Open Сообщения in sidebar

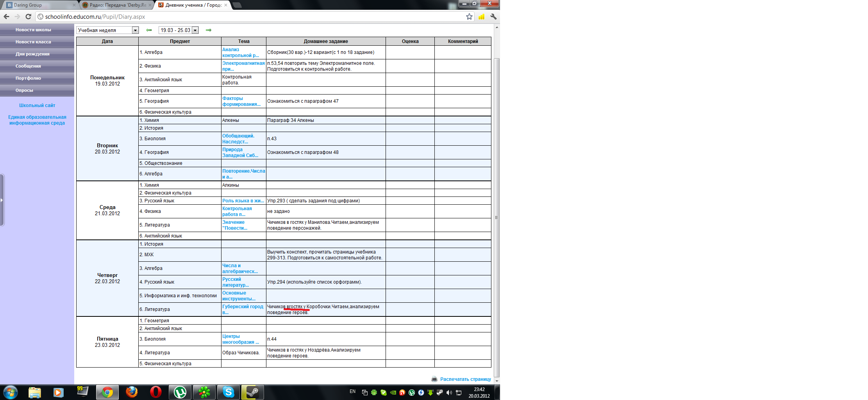[37, 66]
